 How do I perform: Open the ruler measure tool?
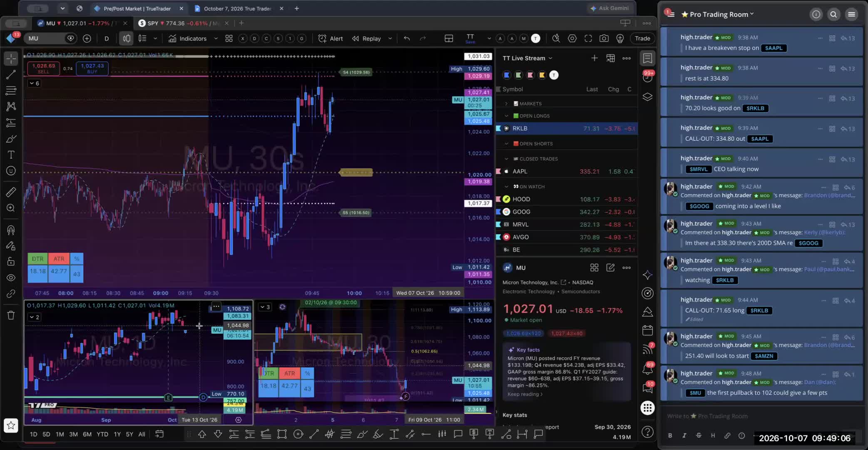coord(11,192)
